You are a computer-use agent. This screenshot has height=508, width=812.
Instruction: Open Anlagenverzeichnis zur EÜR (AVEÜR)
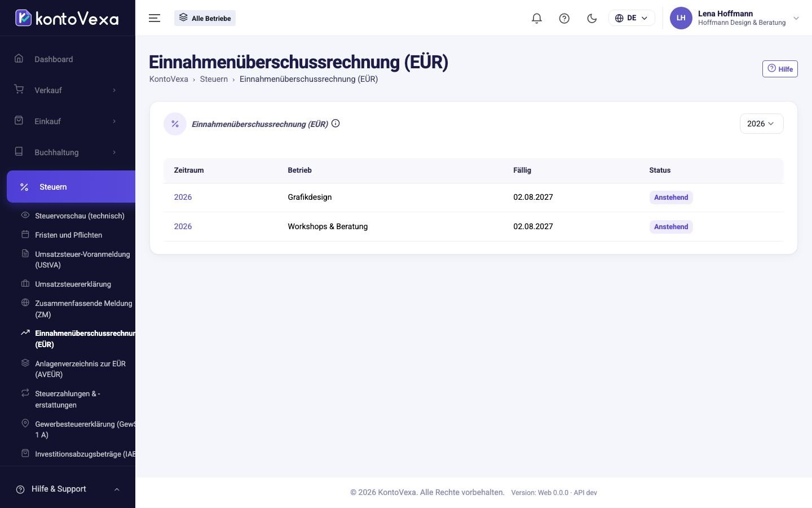coord(80,369)
